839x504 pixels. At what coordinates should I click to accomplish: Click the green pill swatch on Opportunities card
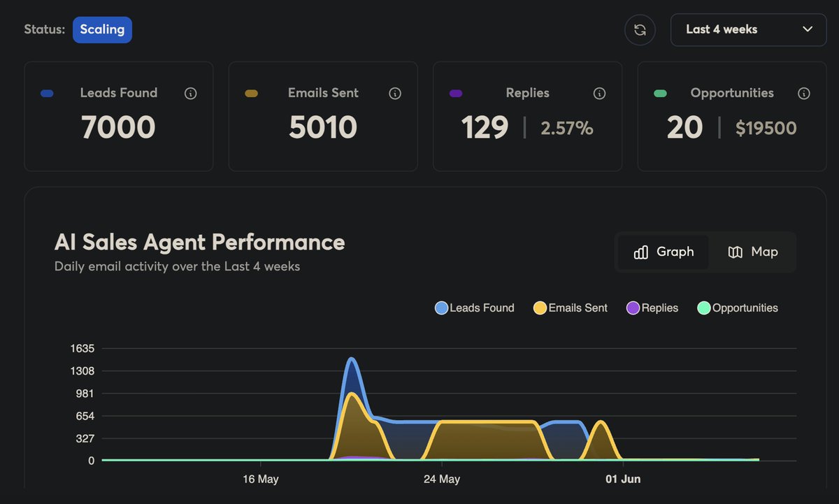click(x=660, y=94)
